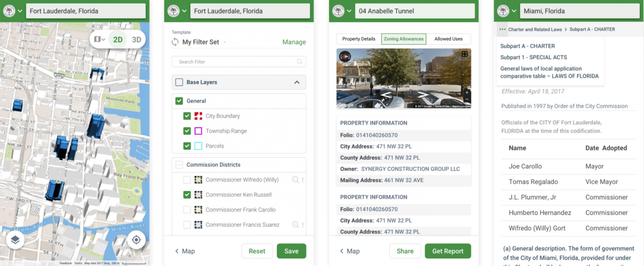Refresh My Filter Set template
This screenshot has height=266, width=644.
click(x=175, y=42)
